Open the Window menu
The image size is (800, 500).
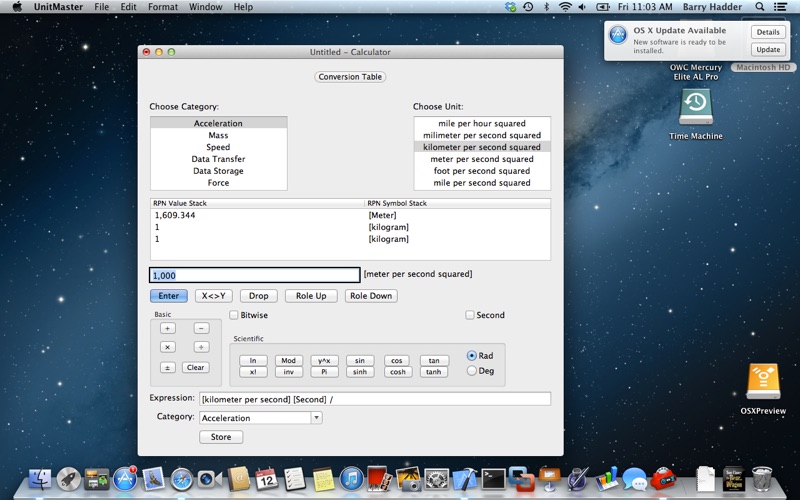pyautogui.click(x=206, y=7)
